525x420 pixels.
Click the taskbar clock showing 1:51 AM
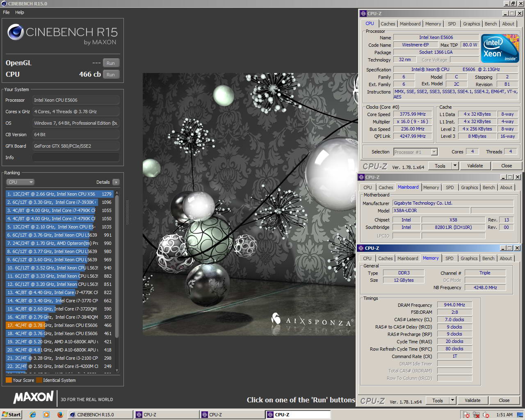click(x=504, y=415)
